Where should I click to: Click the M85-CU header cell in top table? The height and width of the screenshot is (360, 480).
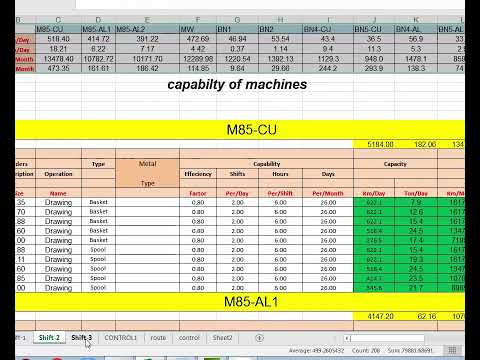pyautogui.click(x=58, y=29)
